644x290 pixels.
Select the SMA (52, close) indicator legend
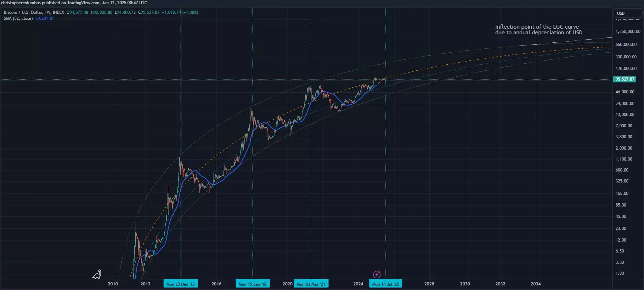pyautogui.click(x=18, y=18)
